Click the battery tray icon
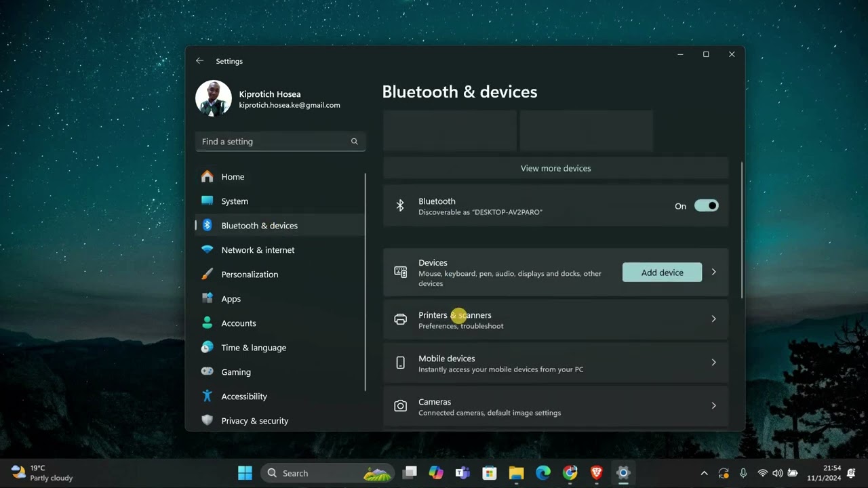Image resolution: width=868 pixels, height=488 pixels. coord(792,473)
